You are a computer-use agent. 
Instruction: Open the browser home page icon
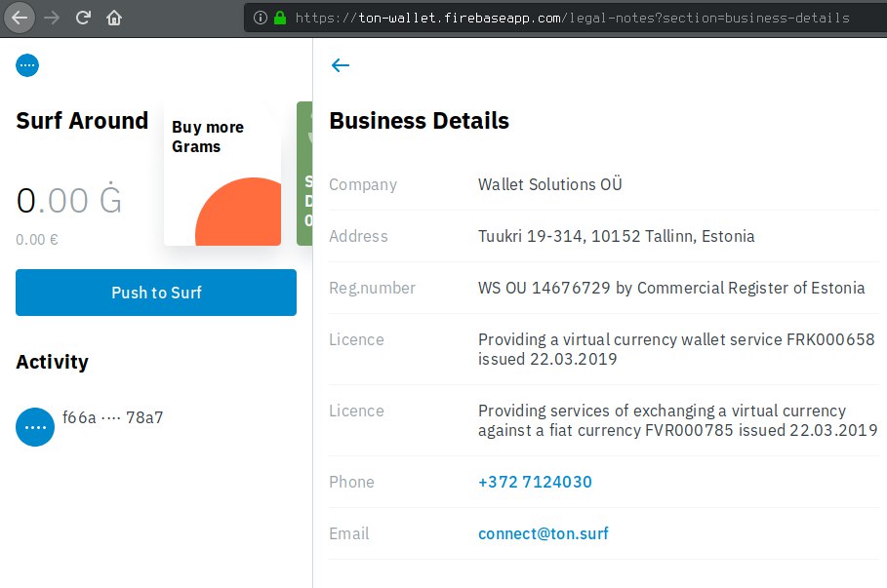click(x=114, y=18)
